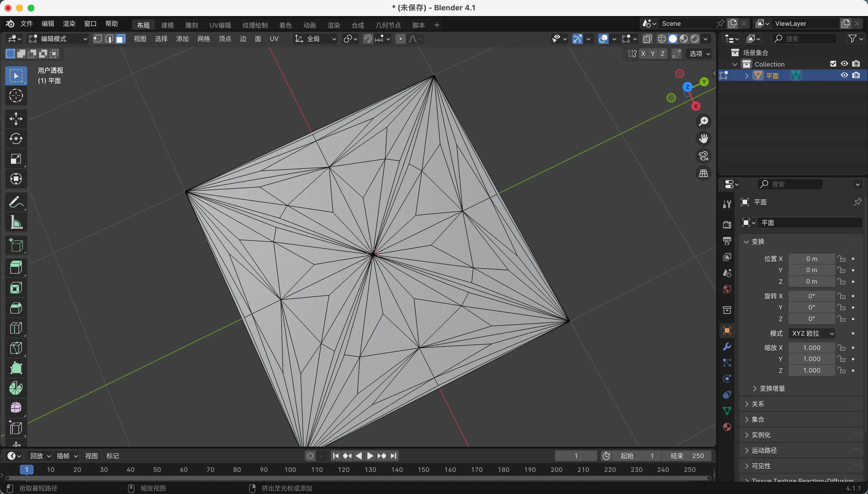Switch to the UV编辑 workspace tab
Image resolution: width=868 pixels, height=494 pixels.
click(x=220, y=25)
